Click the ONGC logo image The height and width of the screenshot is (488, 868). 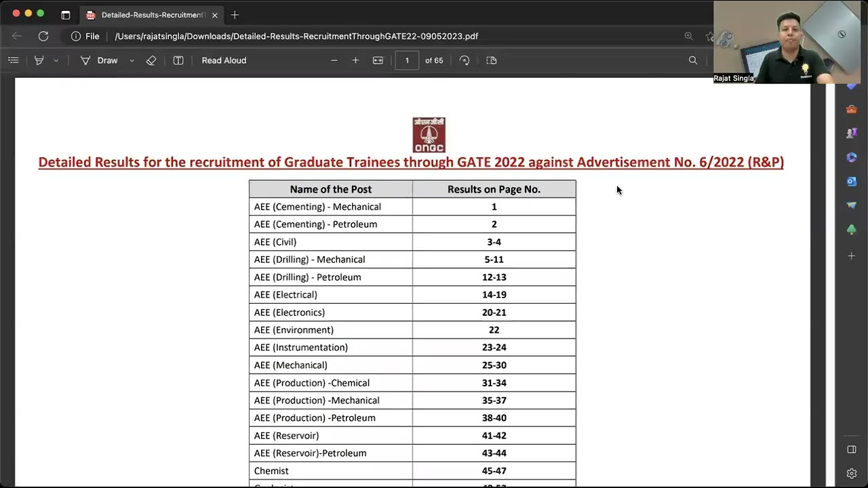(429, 135)
